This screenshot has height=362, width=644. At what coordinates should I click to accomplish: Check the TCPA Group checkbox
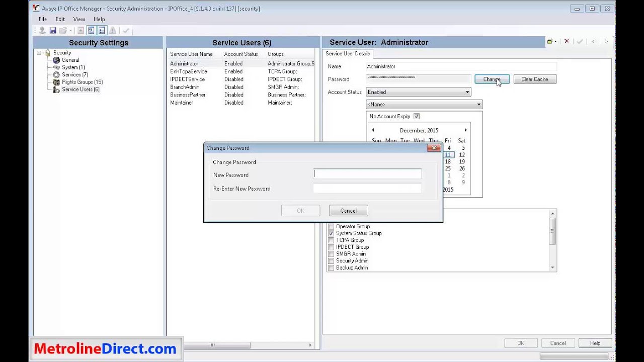[331, 240]
